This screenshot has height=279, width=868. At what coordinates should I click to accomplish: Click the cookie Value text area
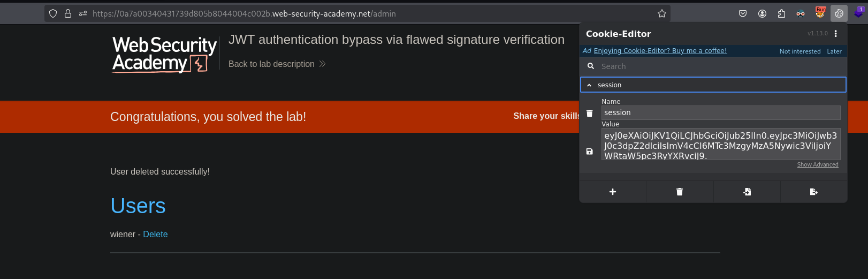(720, 144)
